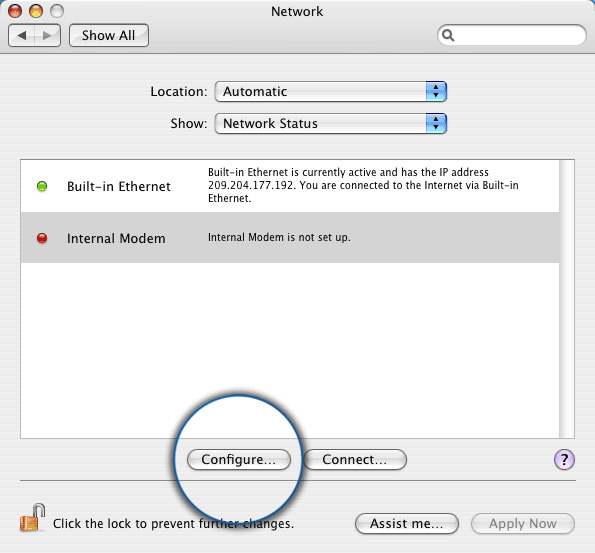Click the Location popup blue arrow stepper

[x=436, y=91]
